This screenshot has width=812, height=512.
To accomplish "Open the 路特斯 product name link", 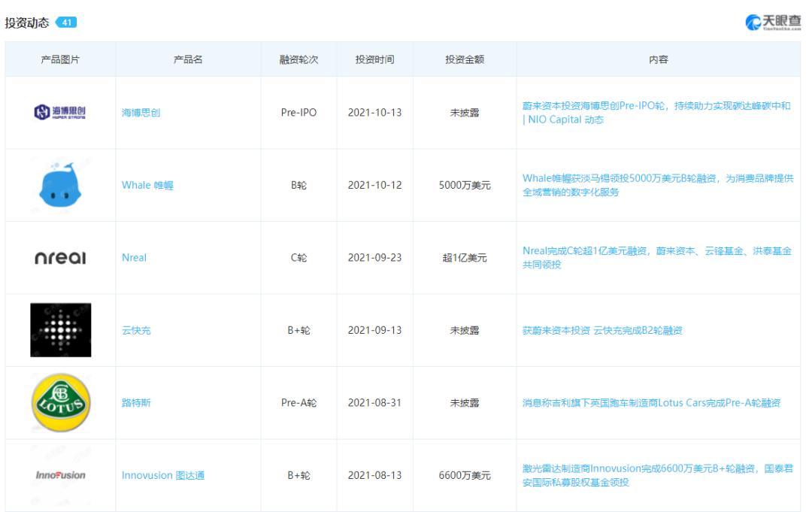I will click(136, 403).
